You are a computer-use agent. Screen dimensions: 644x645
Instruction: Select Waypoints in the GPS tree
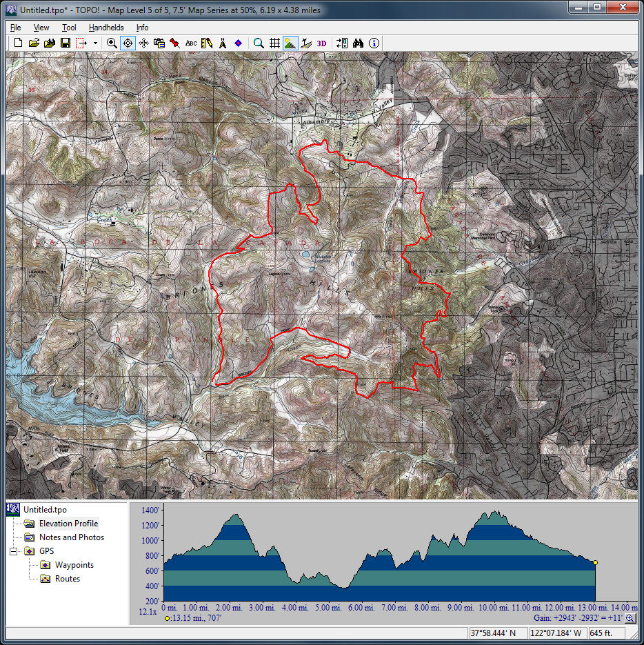(x=74, y=565)
